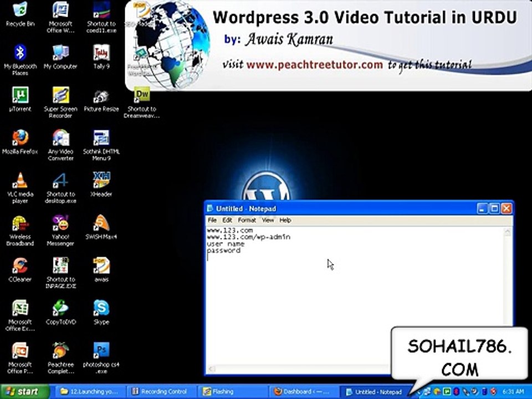The height and width of the screenshot is (399, 532).
Task: Select VLC media player icon
Action: tap(20, 187)
